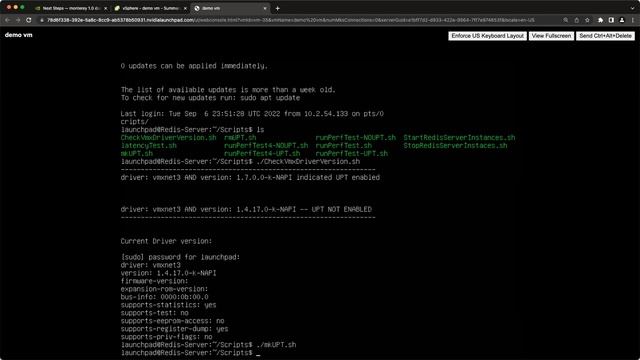Screen dimensions: 640x360
Task: Click runPerfTest-UPT.sh file name
Action: coord(351,153)
